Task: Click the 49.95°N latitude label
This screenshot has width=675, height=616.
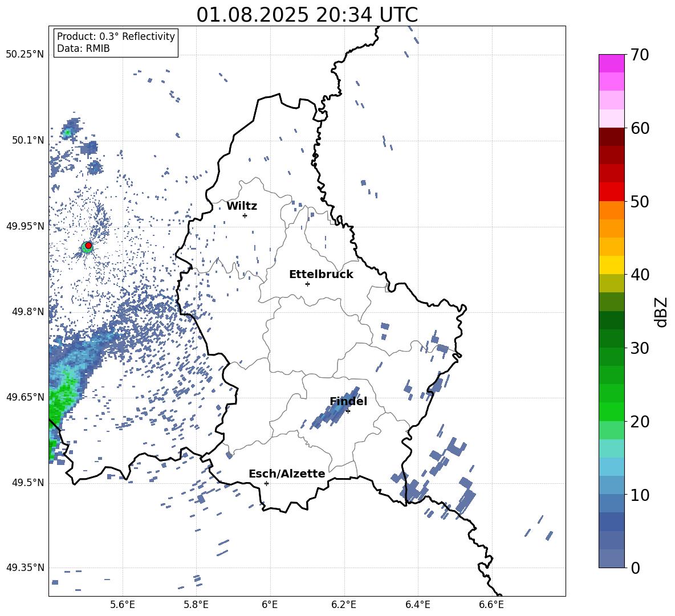Action: pos(25,226)
